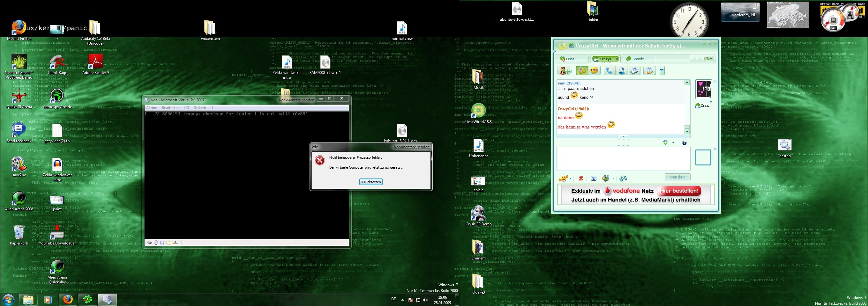Click detach window icon in ICQ toolbar
Image resolution: width=868 pixels, height=306 pixels.
pyautogui.click(x=662, y=71)
